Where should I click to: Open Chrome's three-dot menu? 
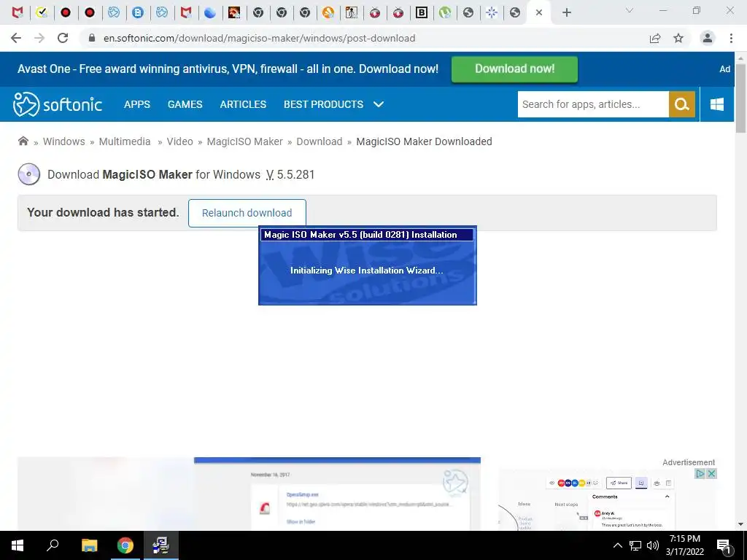[x=731, y=38]
